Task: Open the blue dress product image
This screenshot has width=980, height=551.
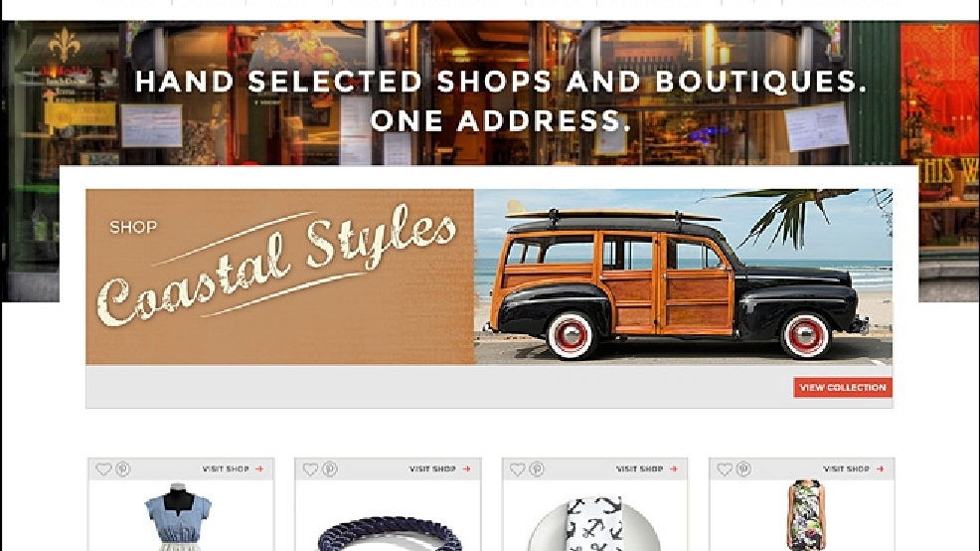Action: pos(178,516)
